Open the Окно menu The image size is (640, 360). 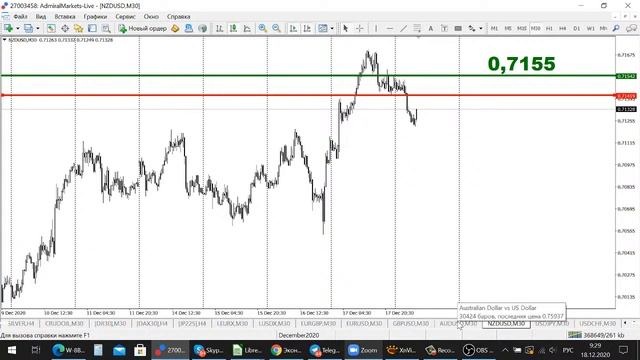[151, 17]
